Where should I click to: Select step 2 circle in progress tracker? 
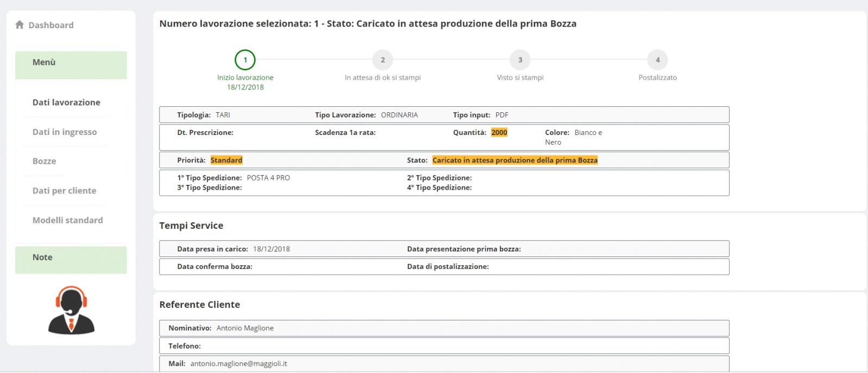coord(383,60)
